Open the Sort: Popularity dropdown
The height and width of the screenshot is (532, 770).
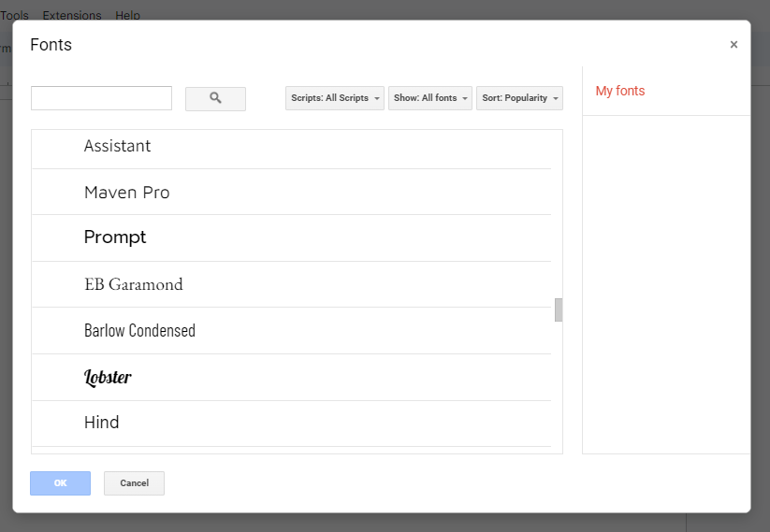pyautogui.click(x=519, y=98)
